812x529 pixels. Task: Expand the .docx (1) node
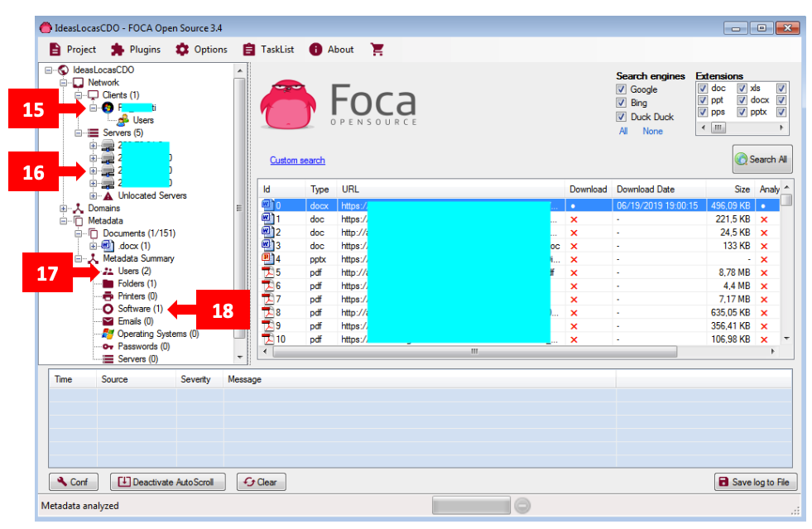point(94,246)
